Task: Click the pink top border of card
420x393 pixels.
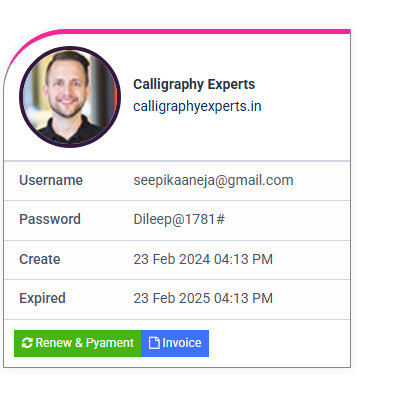Action: [200, 31]
